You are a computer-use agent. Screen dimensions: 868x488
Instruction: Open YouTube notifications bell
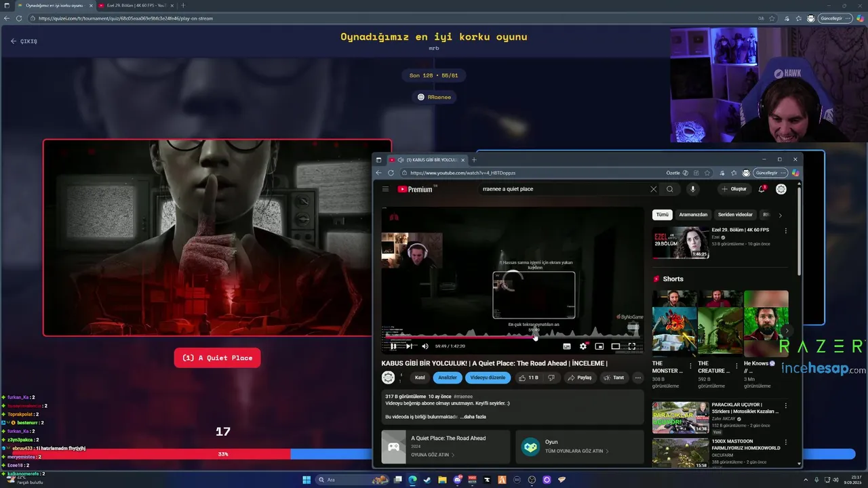[762, 189]
